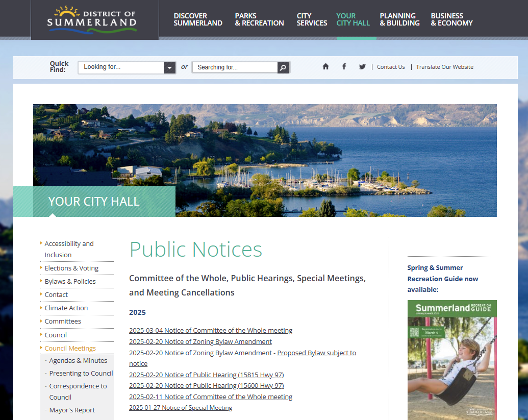The width and height of the screenshot is (528, 420).
Task: Open the 'Looking for...' dropdown arrow
Action: (169, 67)
